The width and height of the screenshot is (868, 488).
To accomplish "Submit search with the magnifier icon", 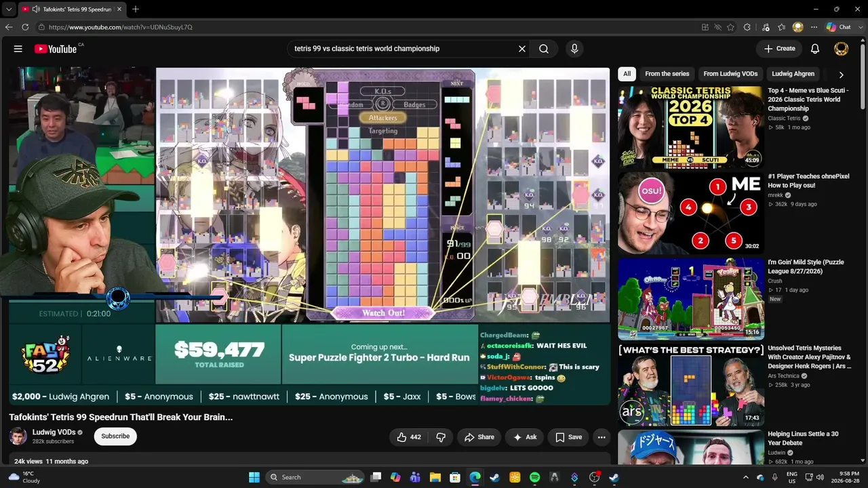I will [544, 49].
